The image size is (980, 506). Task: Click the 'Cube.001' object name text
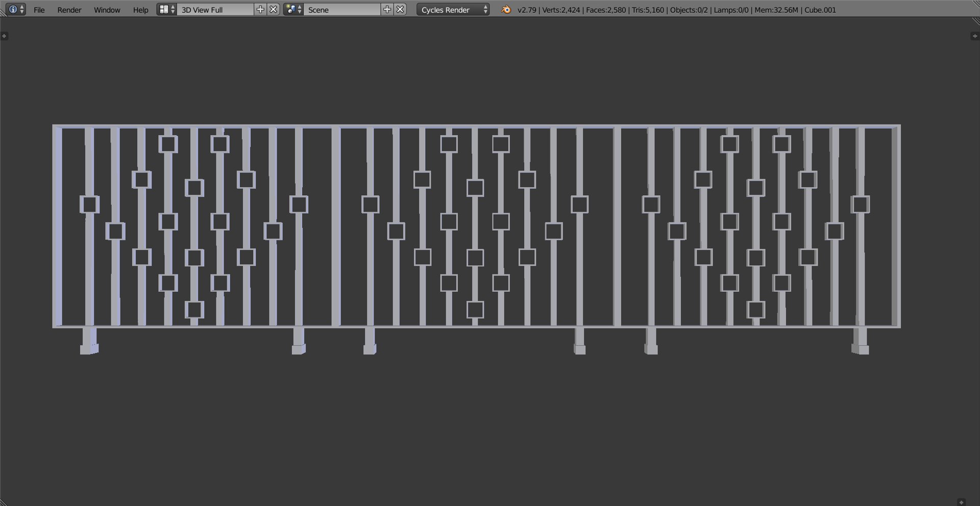[820, 10]
